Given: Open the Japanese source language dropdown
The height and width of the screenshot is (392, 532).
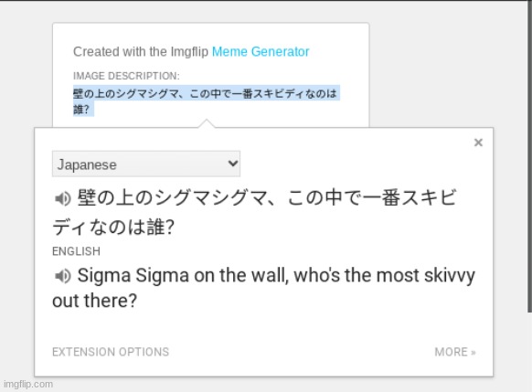Looking at the screenshot, I should point(146,164).
